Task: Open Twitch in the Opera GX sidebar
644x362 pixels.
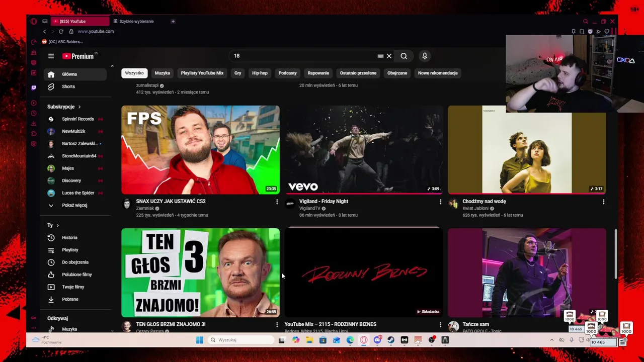Action: coord(34,87)
